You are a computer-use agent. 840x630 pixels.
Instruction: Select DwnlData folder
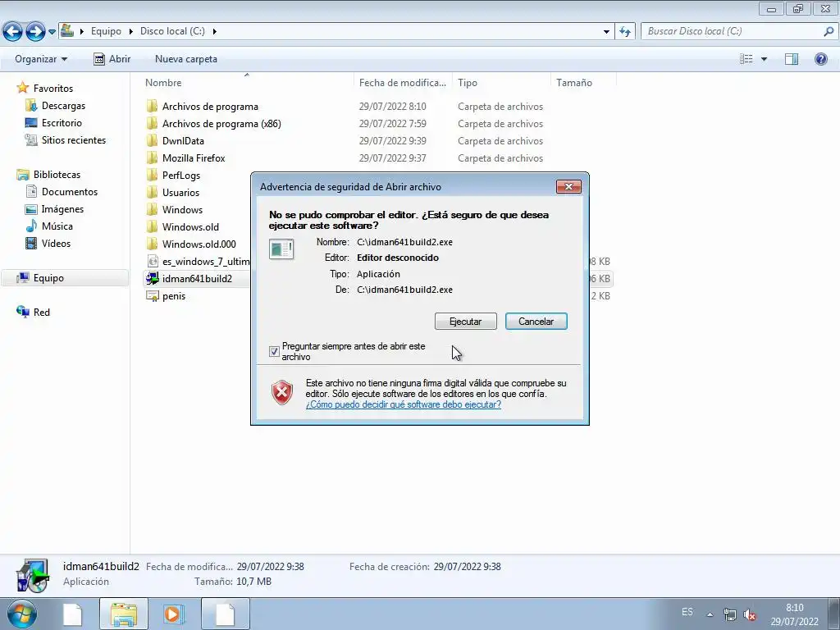click(x=183, y=140)
